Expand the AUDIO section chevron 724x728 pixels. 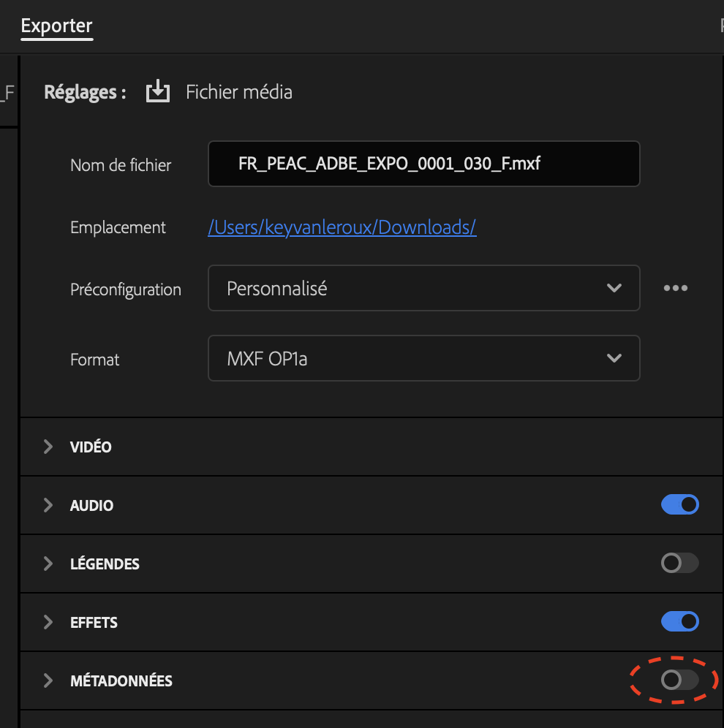(48, 505)
